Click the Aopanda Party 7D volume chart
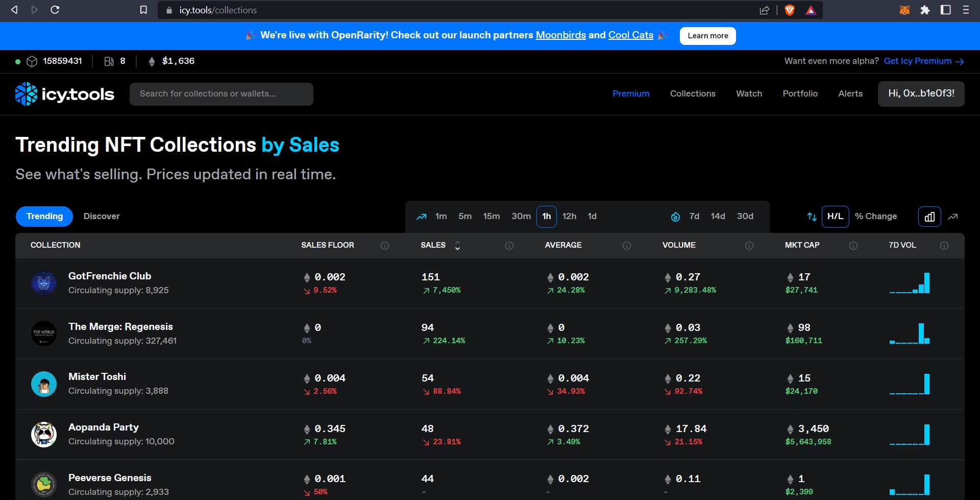This screenshot has height=500, width=980. [910, 435]
